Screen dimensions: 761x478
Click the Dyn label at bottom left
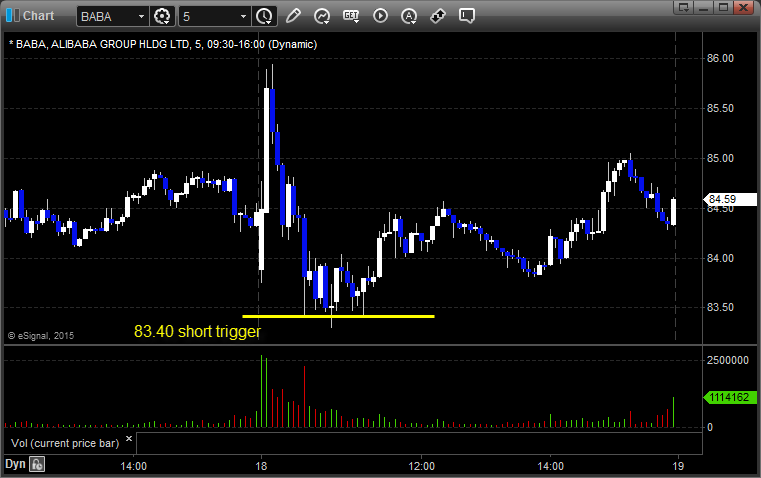click(x=15, y=463)
